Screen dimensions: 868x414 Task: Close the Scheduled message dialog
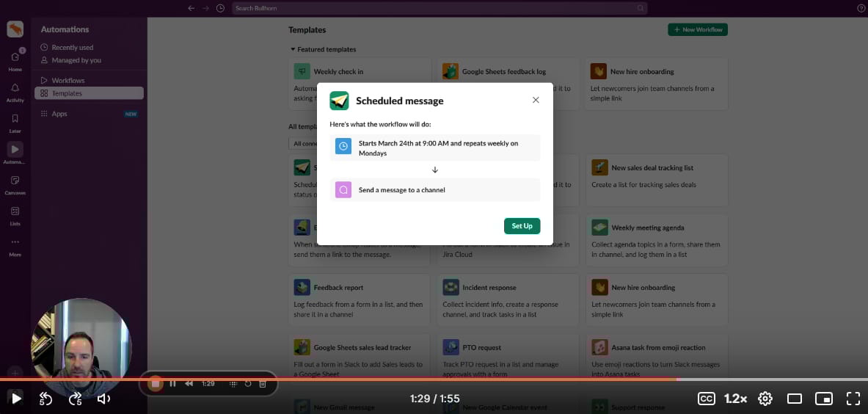[536, 100]
